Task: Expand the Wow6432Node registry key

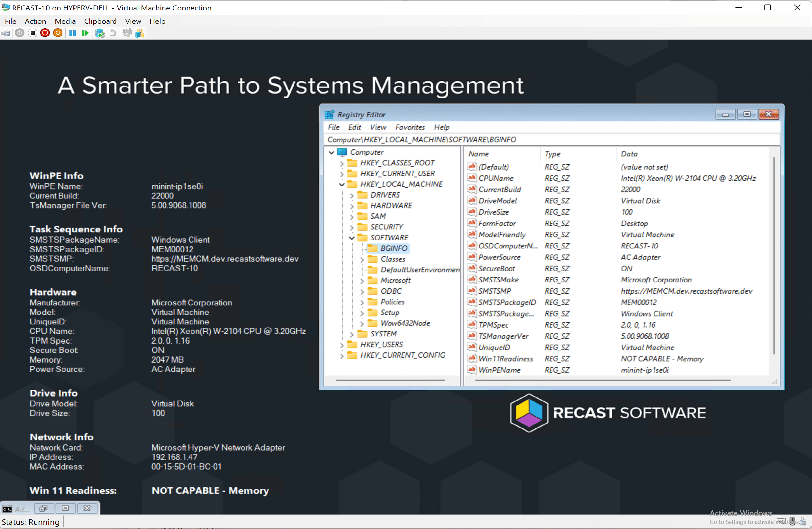Action: click(362, 323)
